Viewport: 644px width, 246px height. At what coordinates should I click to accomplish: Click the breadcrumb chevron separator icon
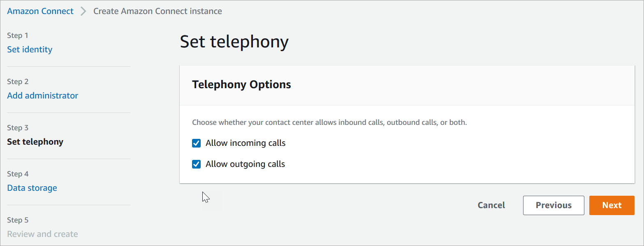click(x=83, y=11)
